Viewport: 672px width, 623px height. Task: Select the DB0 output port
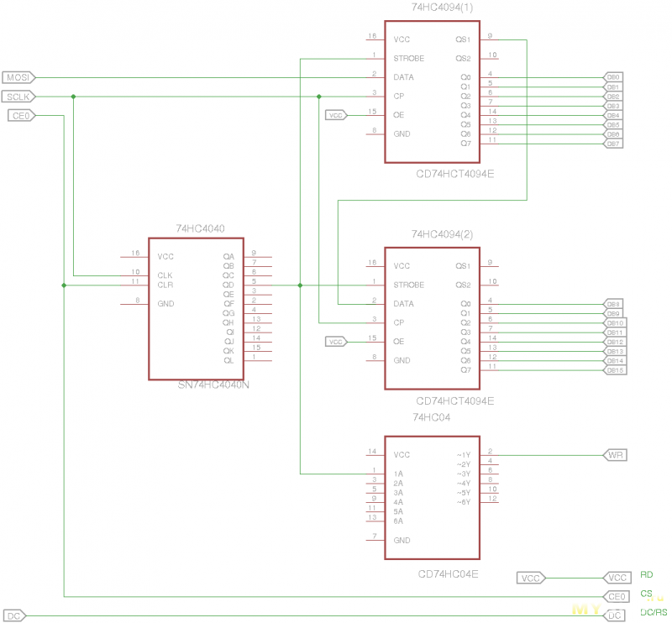coord(613,77)
